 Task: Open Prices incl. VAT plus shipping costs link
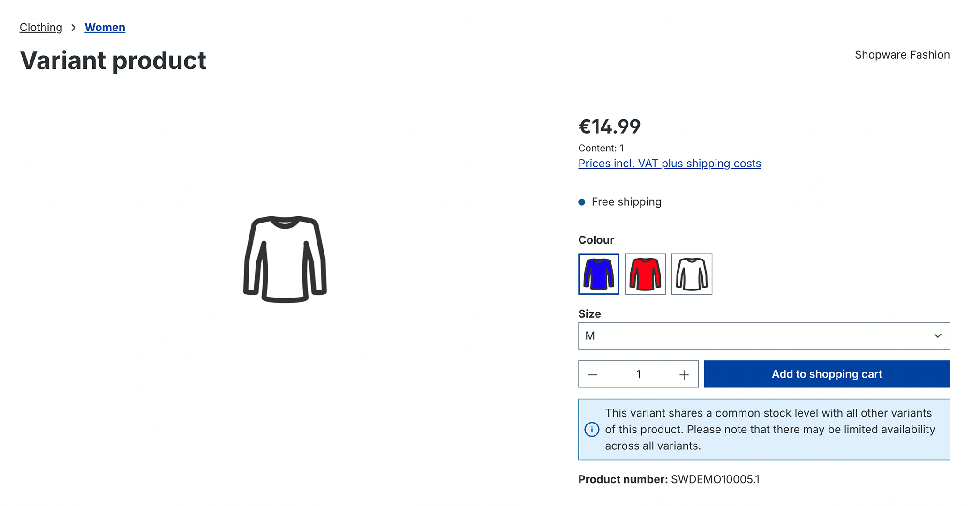[x=670, y=163]
